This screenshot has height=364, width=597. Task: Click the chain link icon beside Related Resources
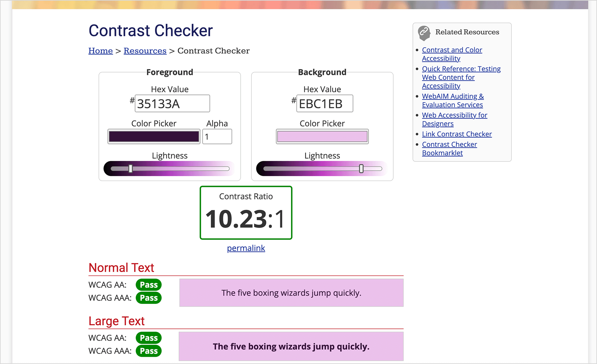(423, 32)
